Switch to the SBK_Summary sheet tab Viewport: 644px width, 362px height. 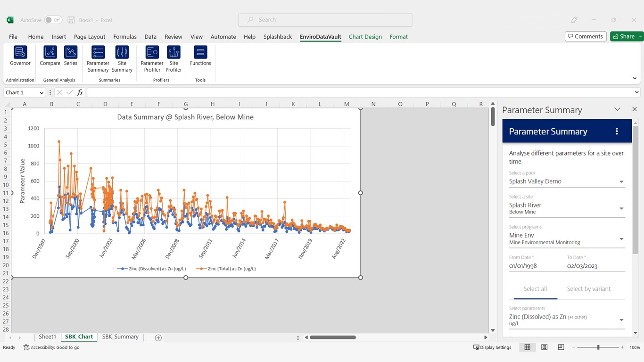coord(120,337)
